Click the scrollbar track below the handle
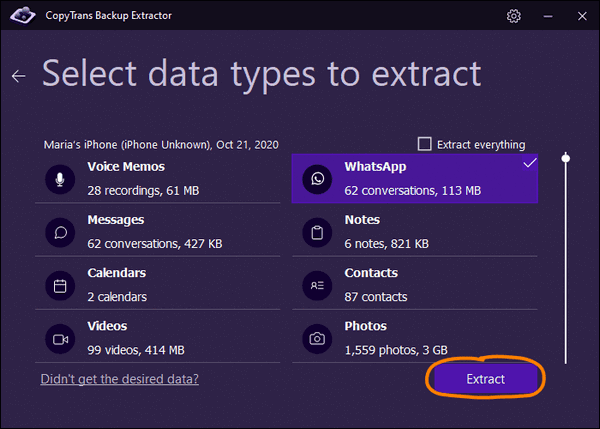This screenshot has height=429, width=600. point(566,264)
